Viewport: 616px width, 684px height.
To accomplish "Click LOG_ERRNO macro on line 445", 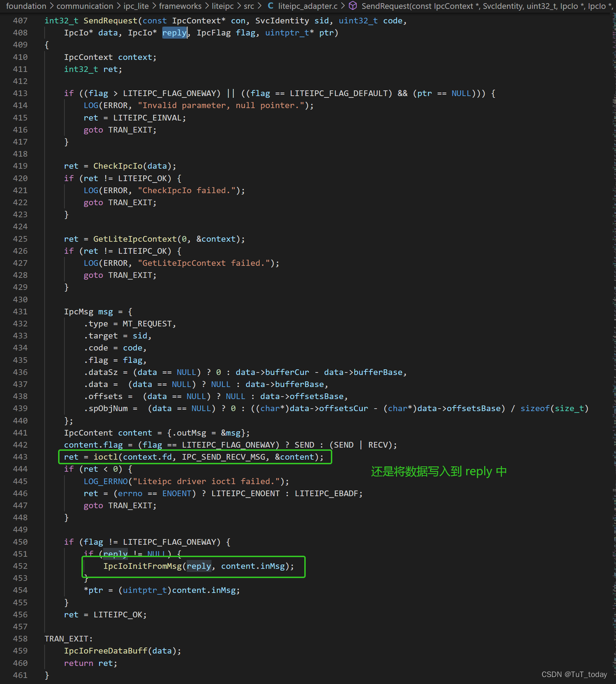I will (x=106, y=481).
